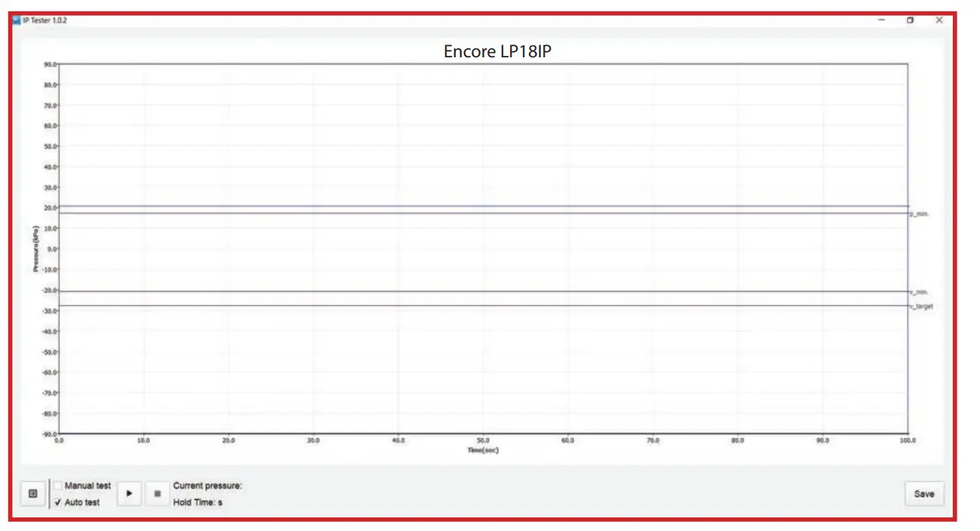The height and width of the screenshot is (531, 980).
Task: Minimize the IP Tester window
Action: click(881, 20)
